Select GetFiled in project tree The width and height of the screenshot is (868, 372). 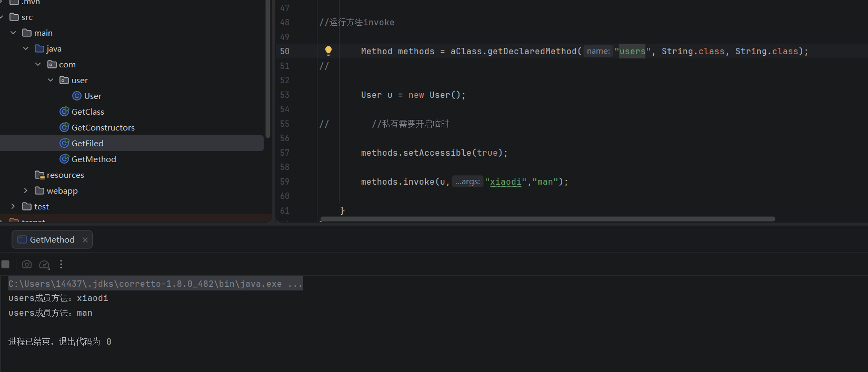[x=87, y=143]
